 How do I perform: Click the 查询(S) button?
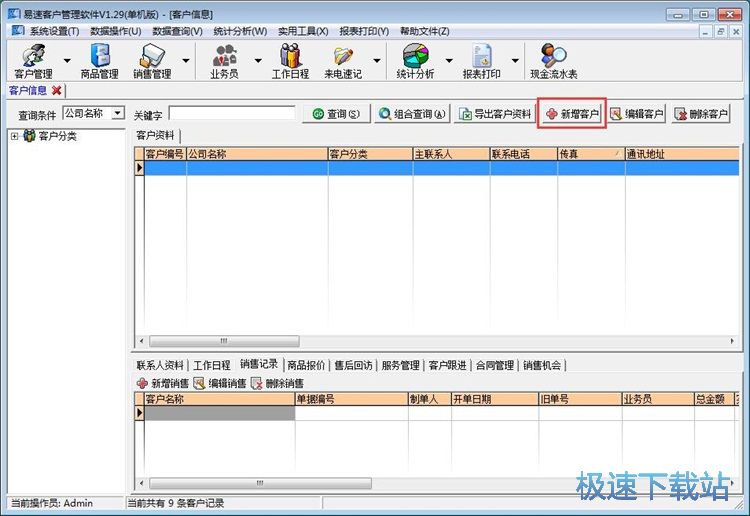[336, 114]
